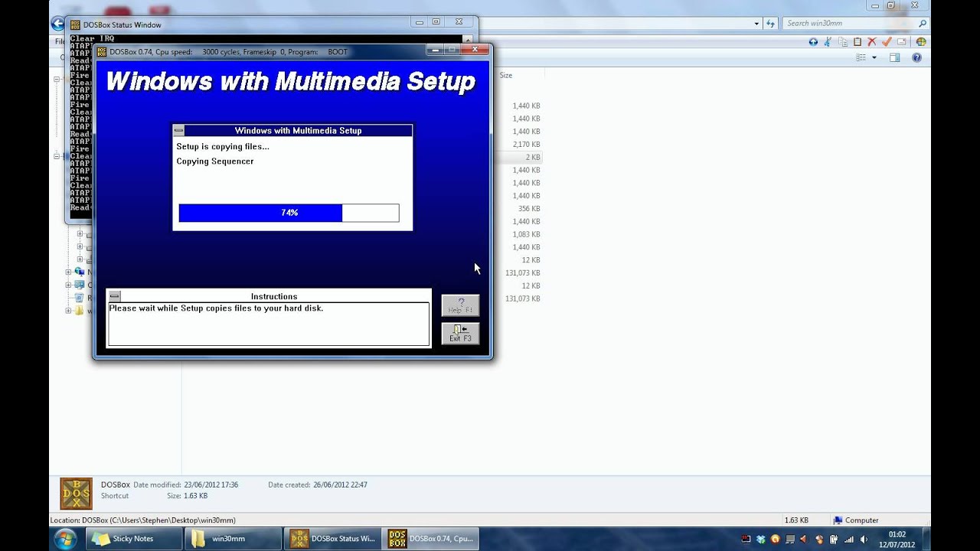Click the Size column header

coord(506,75)
